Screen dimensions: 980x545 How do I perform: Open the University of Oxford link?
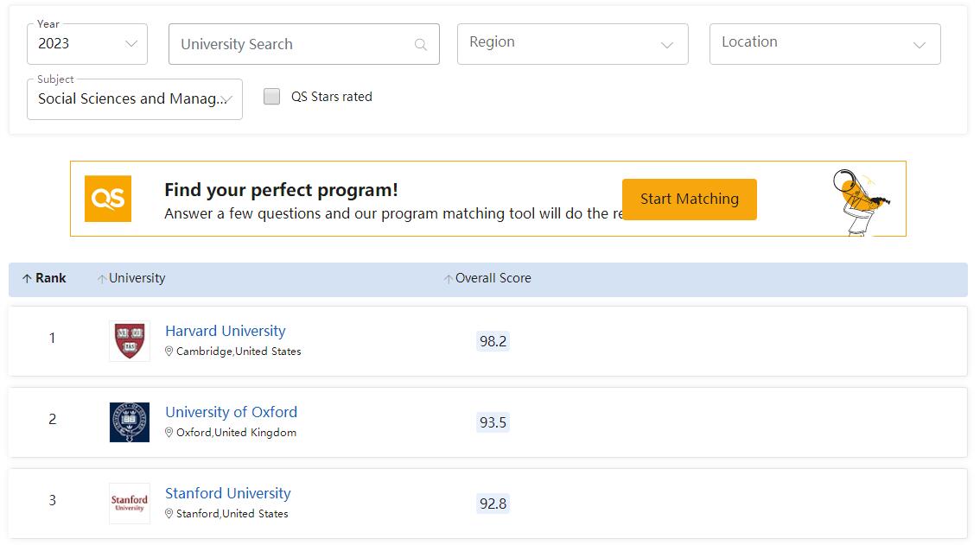231,412
